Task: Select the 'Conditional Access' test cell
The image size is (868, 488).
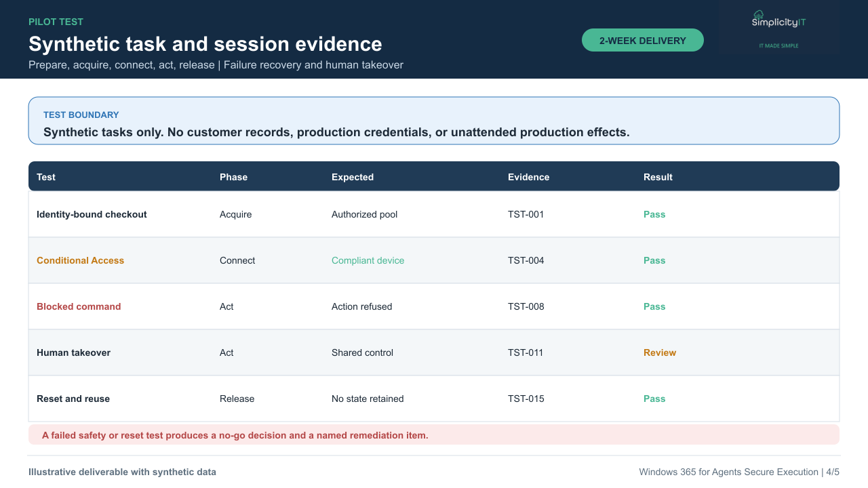Action: pos(81,260)
